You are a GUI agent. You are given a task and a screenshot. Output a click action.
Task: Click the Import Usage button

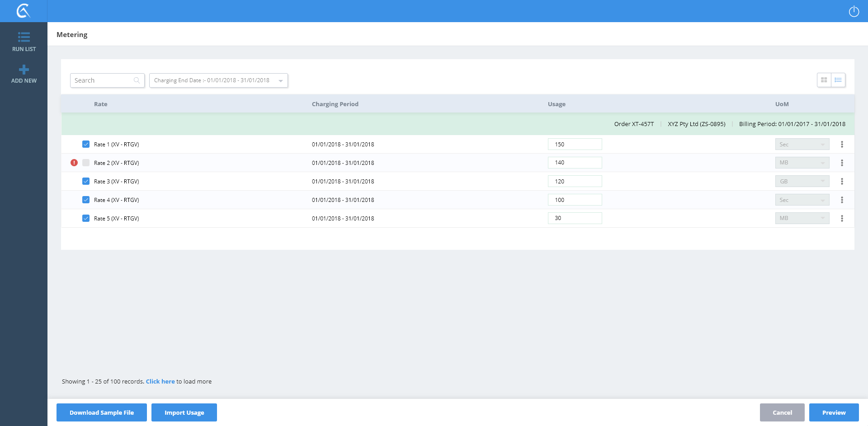(x=184, y=412)
